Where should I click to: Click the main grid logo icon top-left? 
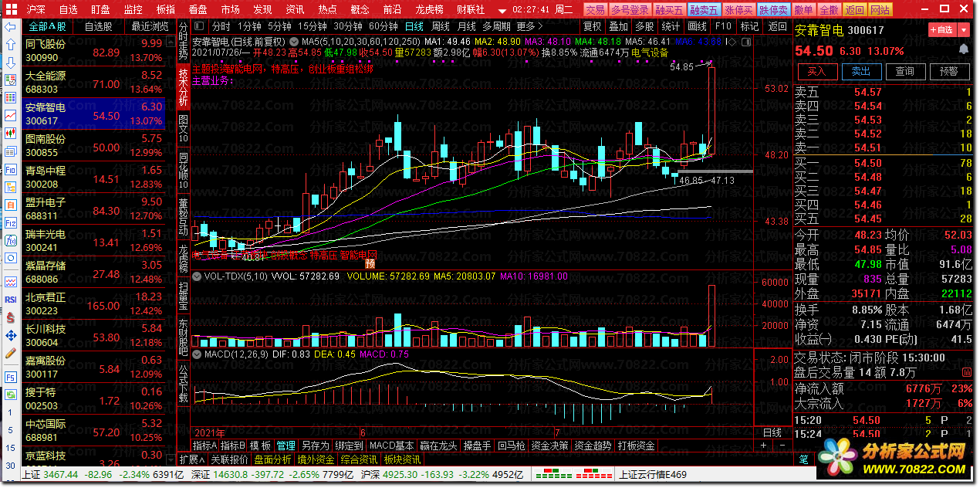click(10, 9)
